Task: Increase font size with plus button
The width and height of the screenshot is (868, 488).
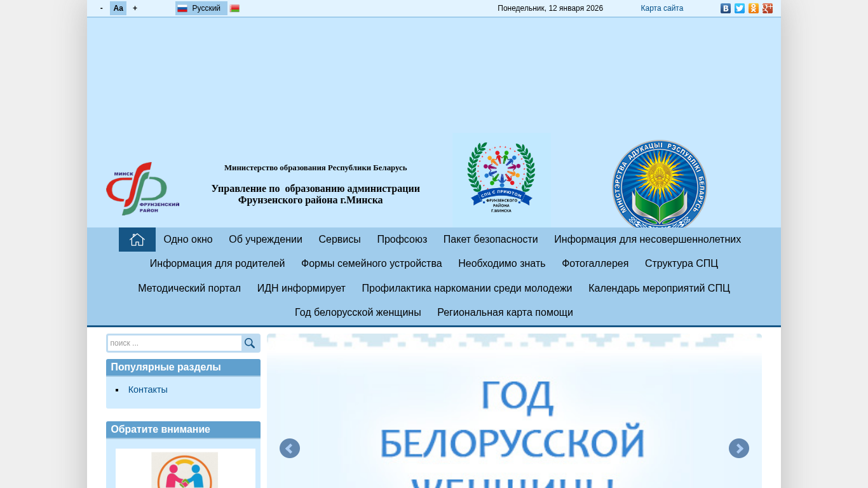Action: pyautogui.click(x=135, y=8)
